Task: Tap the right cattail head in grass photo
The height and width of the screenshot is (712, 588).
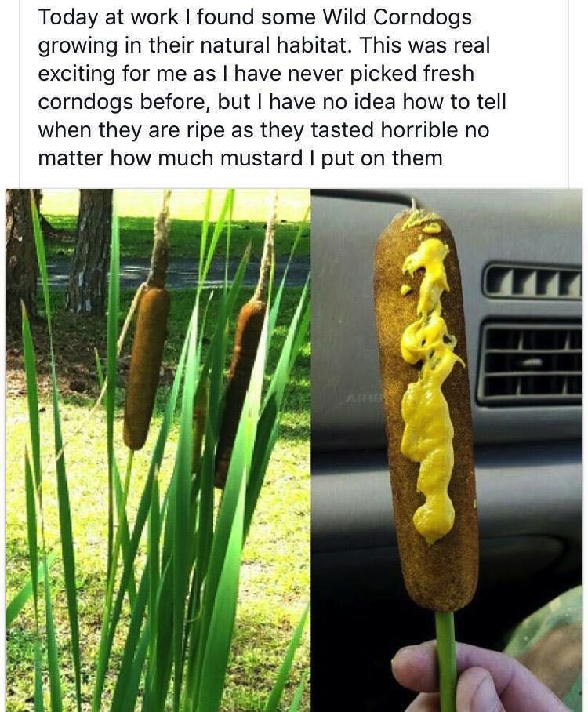Action: [x=239, y=391]
